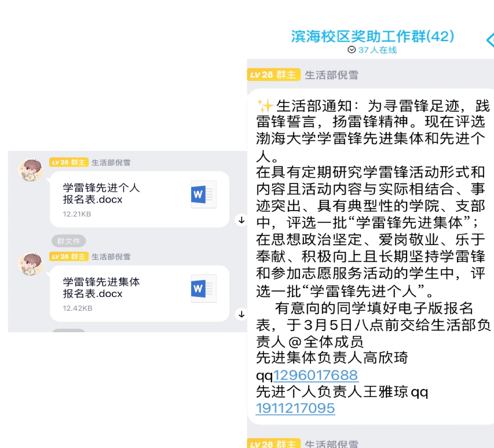Open QQ number link 1911217095
This screenshot has width=494, height=448.
coord(295,408)
